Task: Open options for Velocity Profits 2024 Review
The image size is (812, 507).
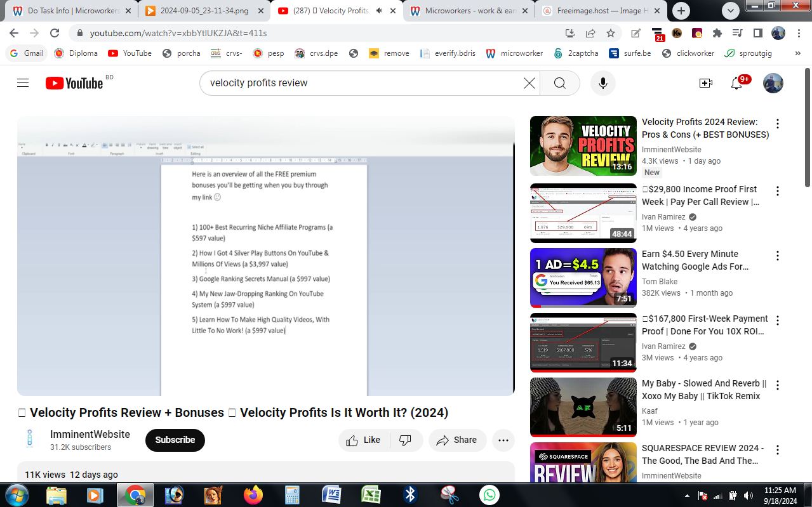Action: click(777, 124)
